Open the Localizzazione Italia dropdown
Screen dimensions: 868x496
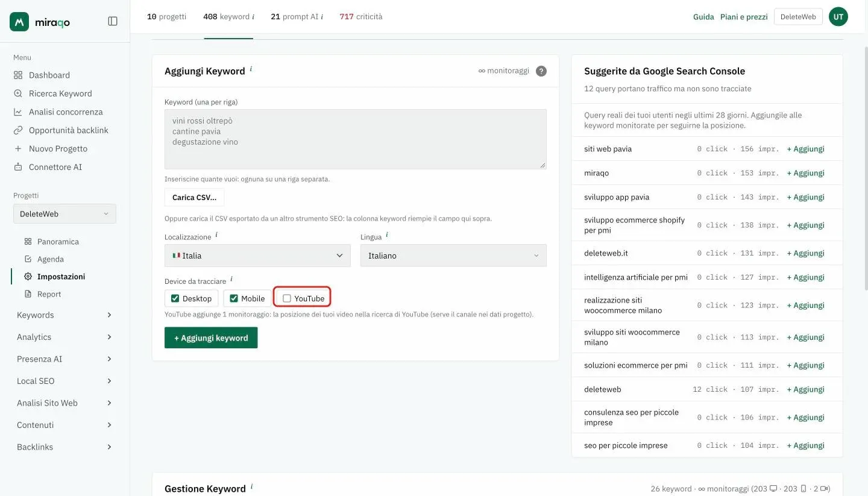click(257, 256)
